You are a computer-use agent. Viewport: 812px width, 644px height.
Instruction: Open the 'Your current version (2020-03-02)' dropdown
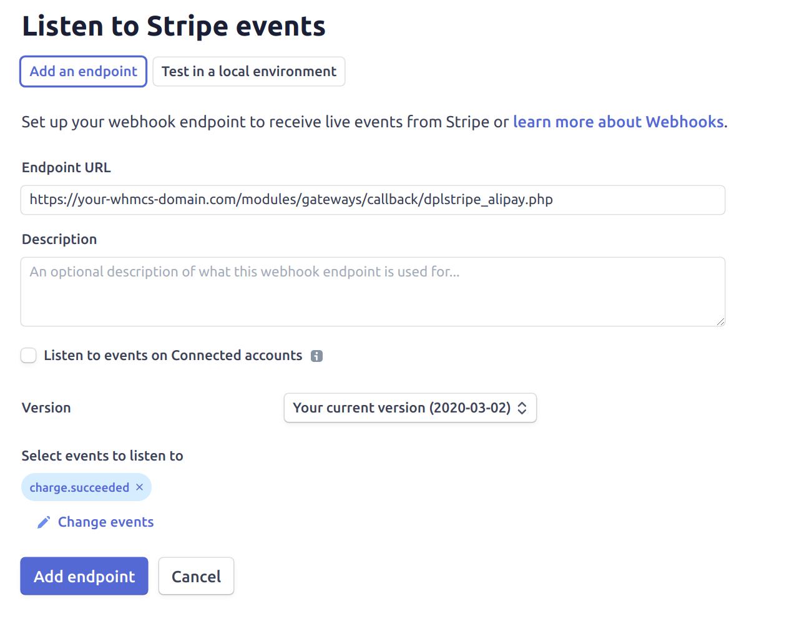(410, 407)
